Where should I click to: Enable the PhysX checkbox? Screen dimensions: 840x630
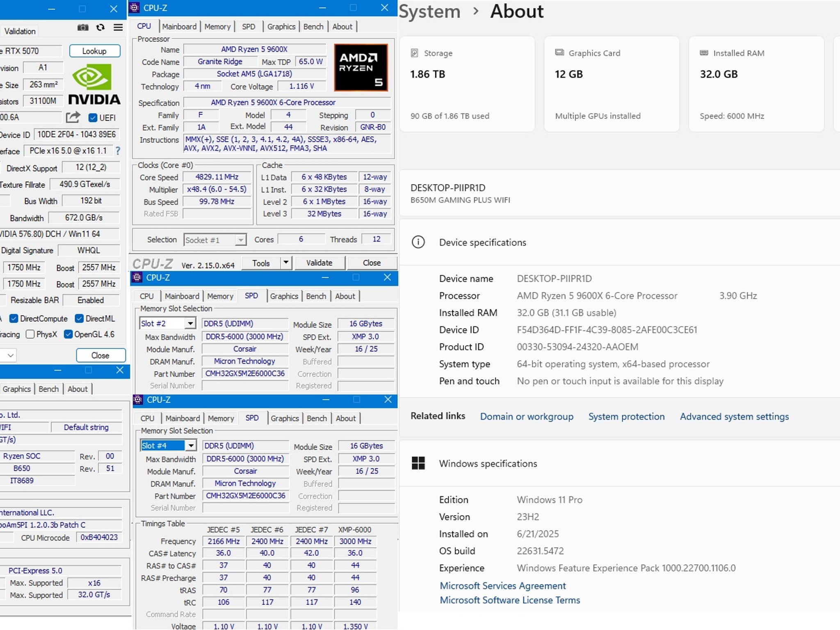click(30, 334)
